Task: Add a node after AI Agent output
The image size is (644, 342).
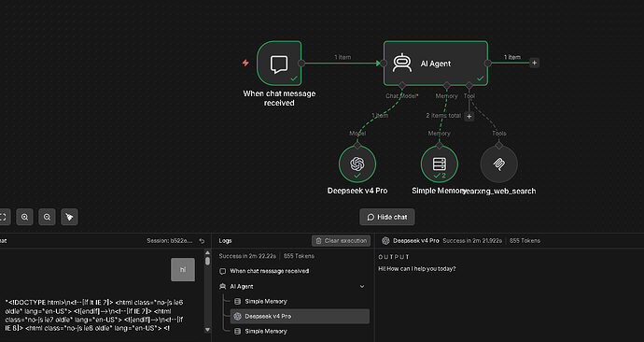Action: [534, 63]
